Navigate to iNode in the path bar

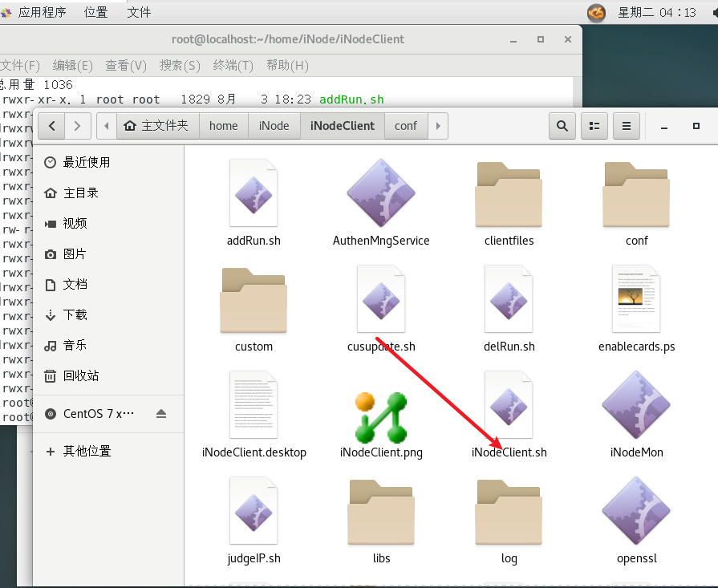pyautogui.click(x=274, y=126)
